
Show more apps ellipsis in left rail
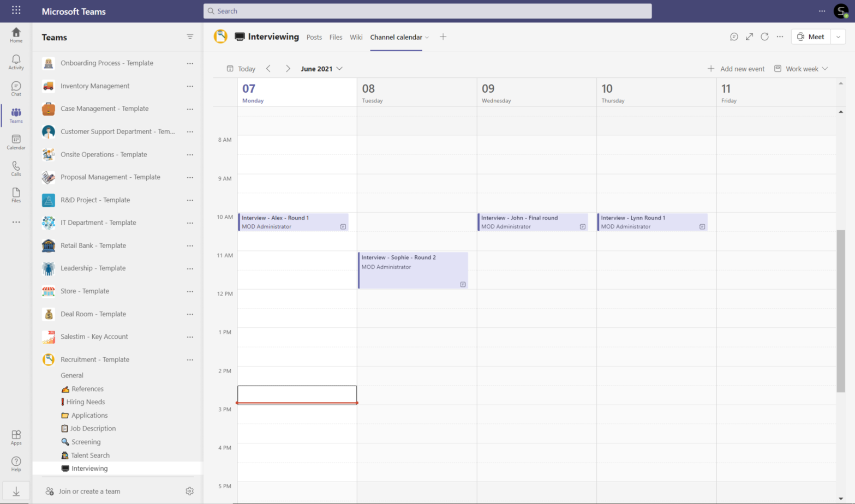pos(16,222)
